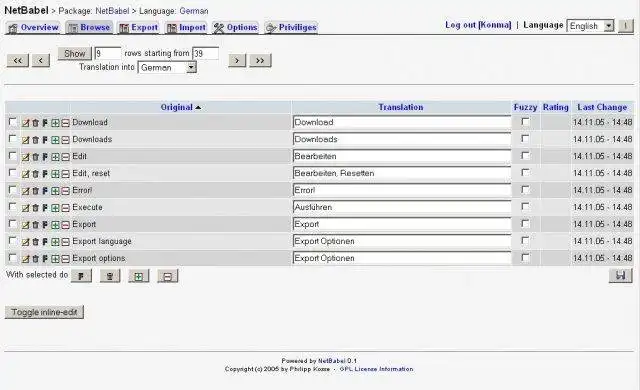This screenshot has height=390, width=640.
Task: Click the edit pencil icon on Edit, reset row
Action: pos(25,174)
